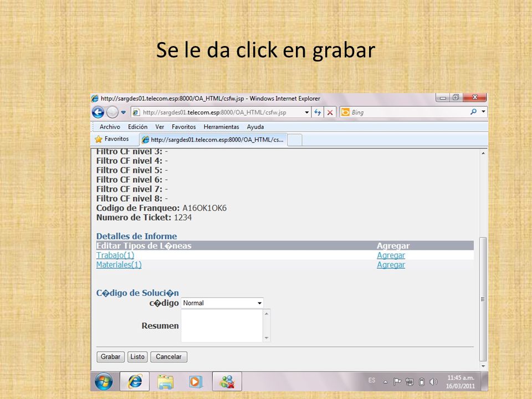This screenshot has width=532, height=399.
Task: Select the sargdes01 csfw.jsp browser tab
Action: 213,140
